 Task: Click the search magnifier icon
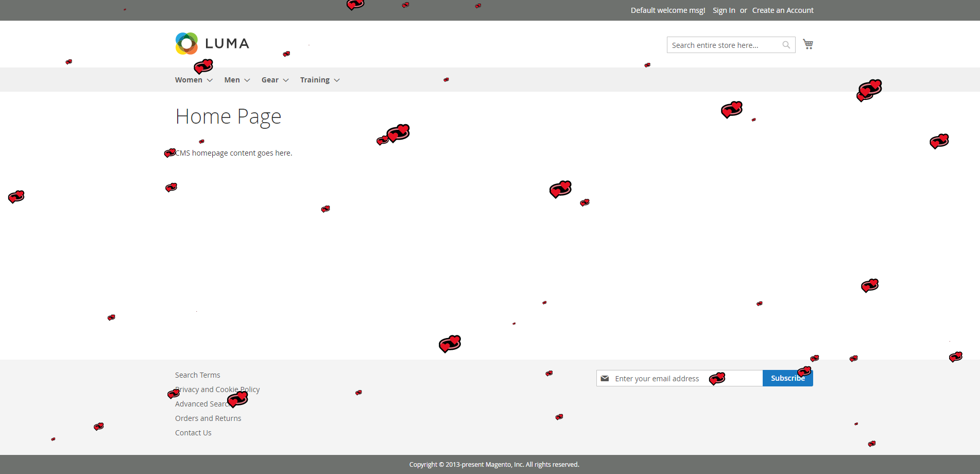[x=786, y=45]
